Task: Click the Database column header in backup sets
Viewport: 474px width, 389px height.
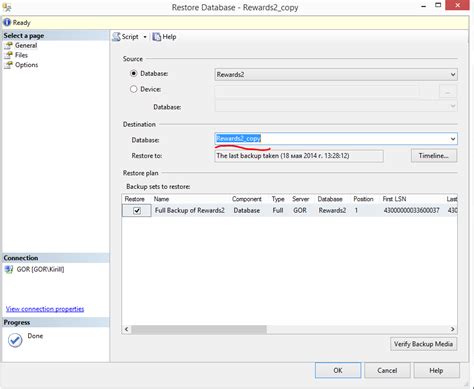Action: 330,199
